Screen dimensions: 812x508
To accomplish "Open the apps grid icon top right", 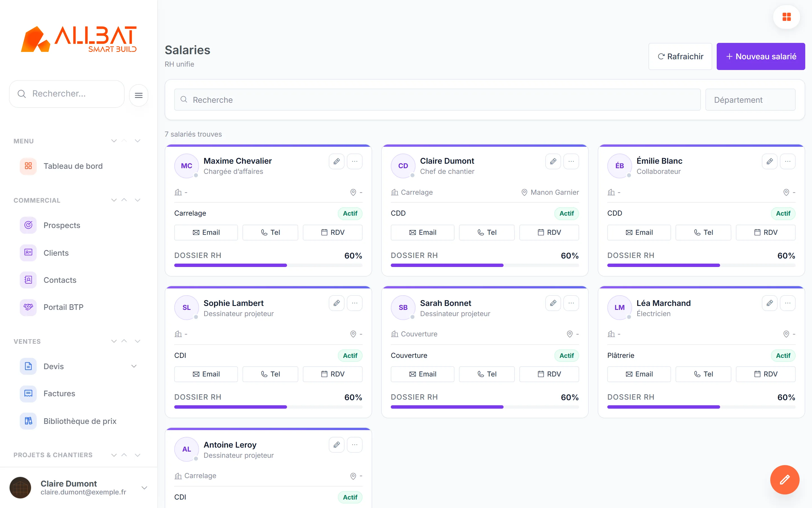I will click(x=787, y=17).
